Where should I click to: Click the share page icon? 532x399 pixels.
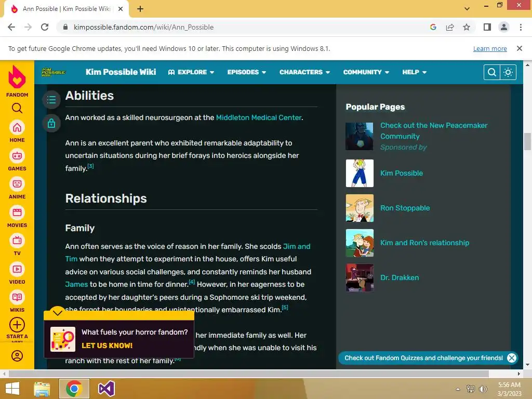[450, 27]
